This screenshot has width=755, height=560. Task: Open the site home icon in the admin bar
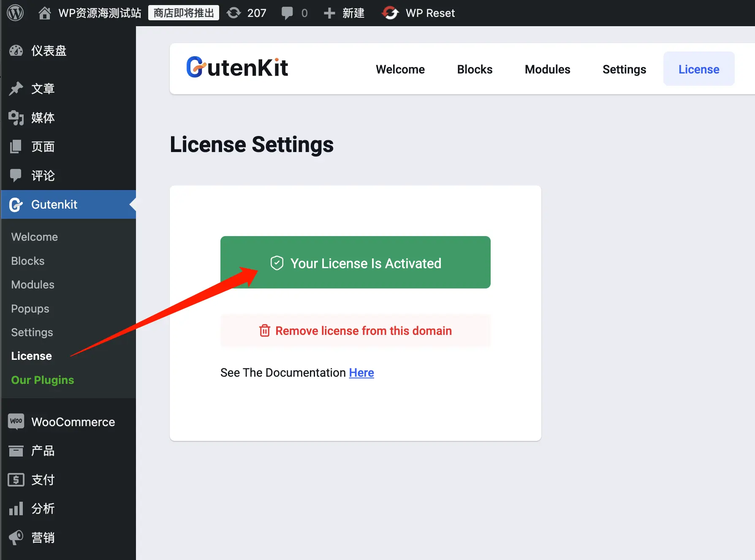(x=45, y=13)
